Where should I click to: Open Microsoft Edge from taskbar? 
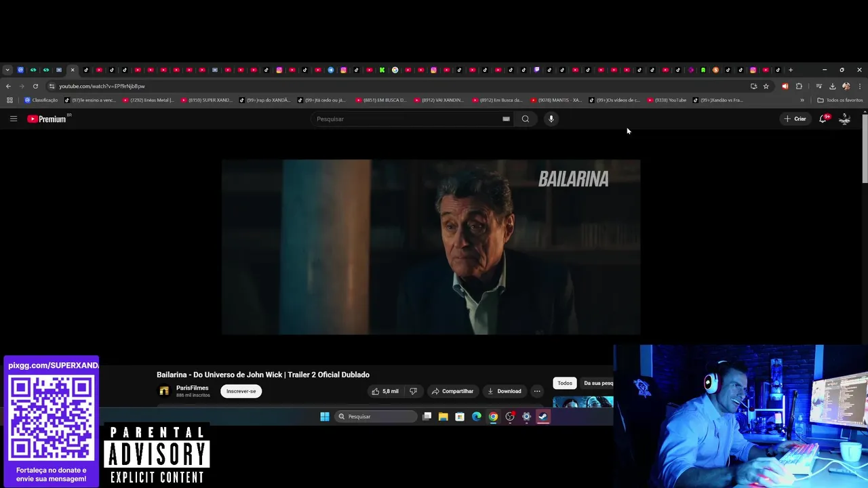[476, 416]
